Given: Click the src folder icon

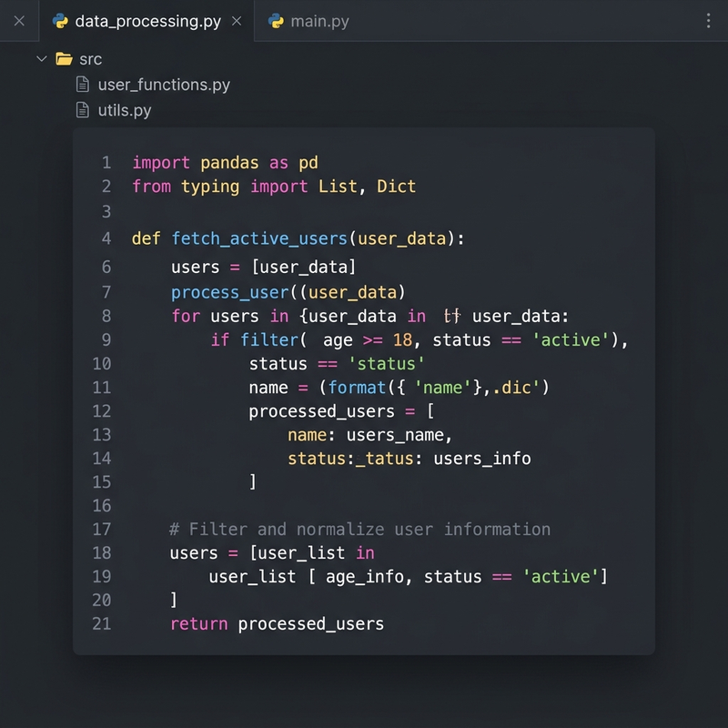Looking at the screenshot, I should (64, 59).
